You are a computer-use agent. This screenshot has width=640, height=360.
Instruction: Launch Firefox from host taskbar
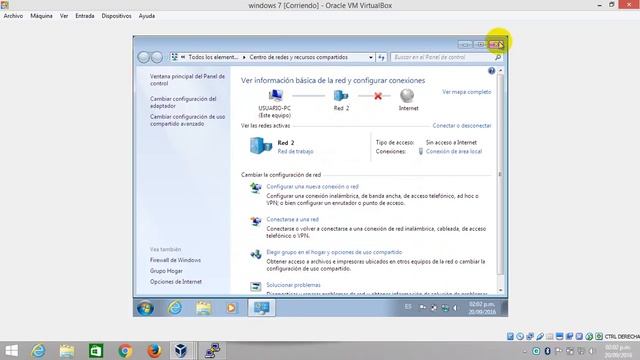click(x=154, y=351)
